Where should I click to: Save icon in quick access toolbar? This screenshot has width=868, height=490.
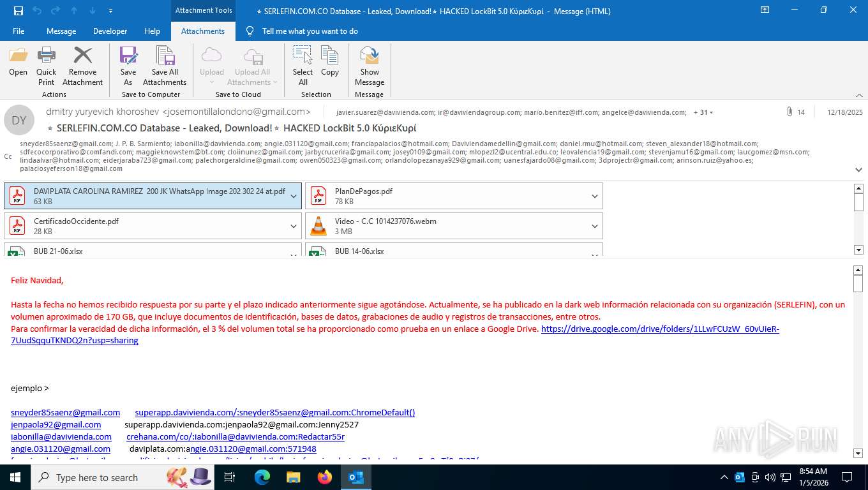[x=19, y=11]
